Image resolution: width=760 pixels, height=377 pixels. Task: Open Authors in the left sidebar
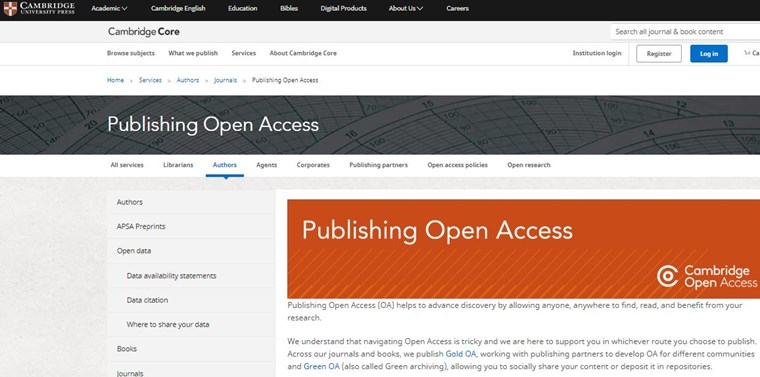(x=191, y=202)
